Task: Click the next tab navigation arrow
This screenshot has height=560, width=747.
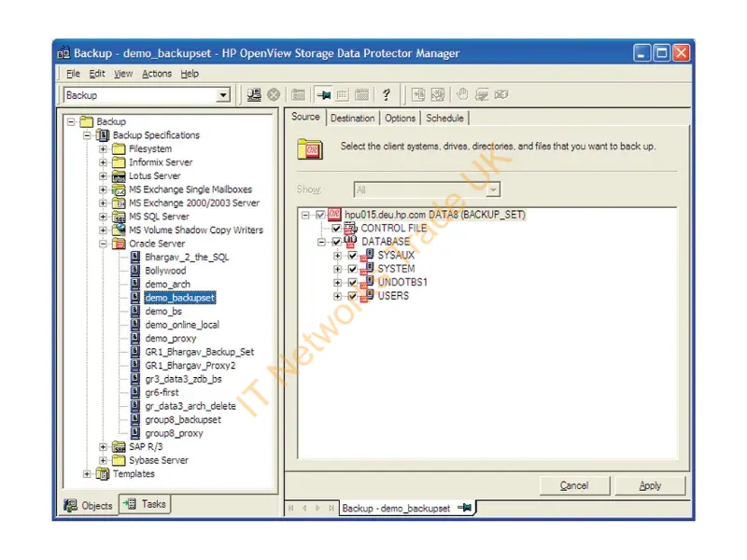Action: coord(317,508)
